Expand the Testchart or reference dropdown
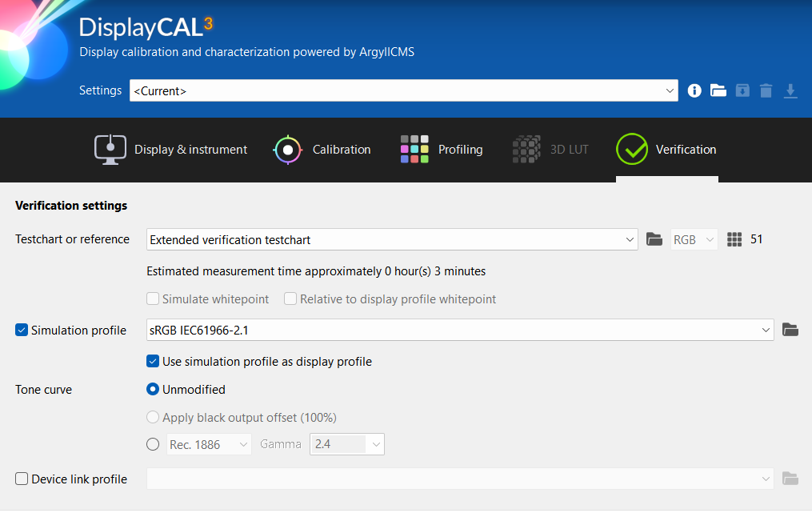This screenshot has height=513, width=812. pos(392,239)
